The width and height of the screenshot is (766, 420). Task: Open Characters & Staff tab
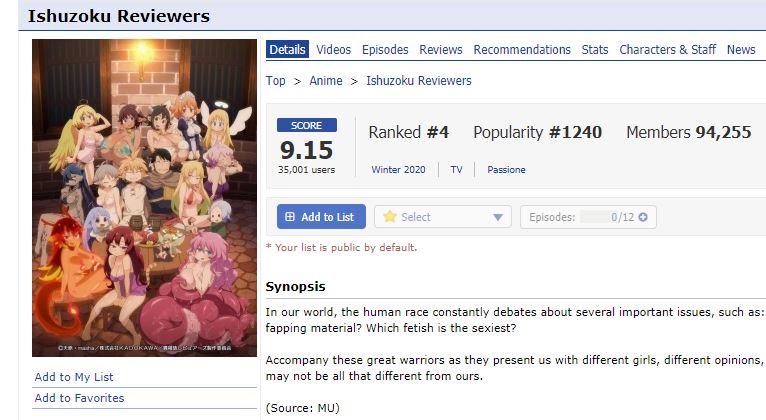pyautogui.click(x=667, y=50)
